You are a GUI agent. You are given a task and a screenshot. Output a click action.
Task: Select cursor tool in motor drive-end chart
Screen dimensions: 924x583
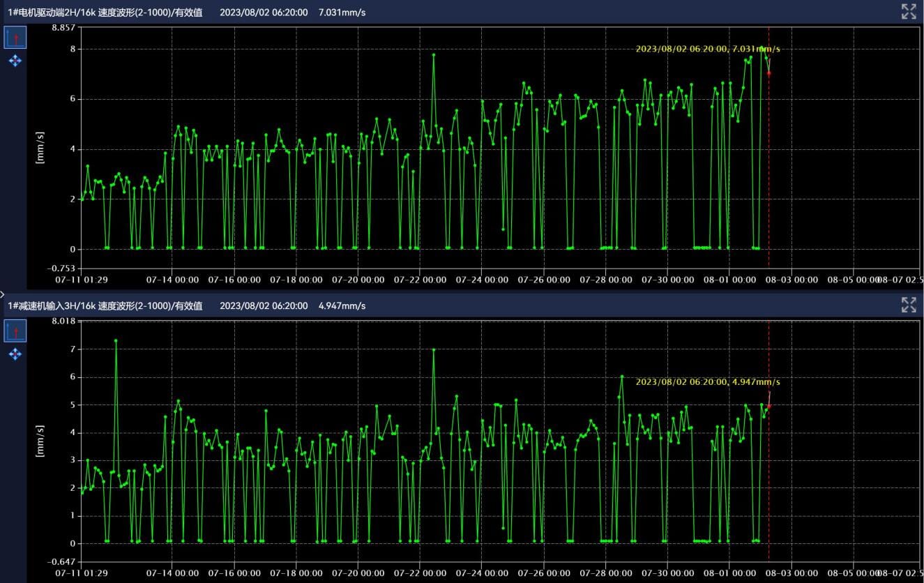point(15,38)
